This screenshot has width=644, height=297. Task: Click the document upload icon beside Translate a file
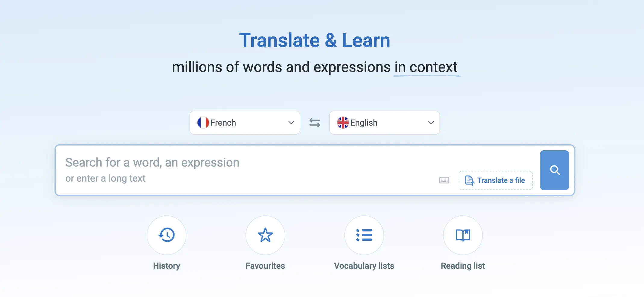coord(469,180)
